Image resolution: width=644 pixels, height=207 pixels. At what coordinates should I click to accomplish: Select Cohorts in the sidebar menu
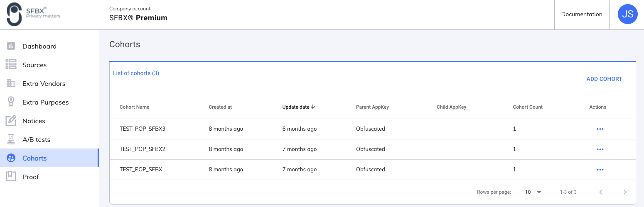[34, 158]
